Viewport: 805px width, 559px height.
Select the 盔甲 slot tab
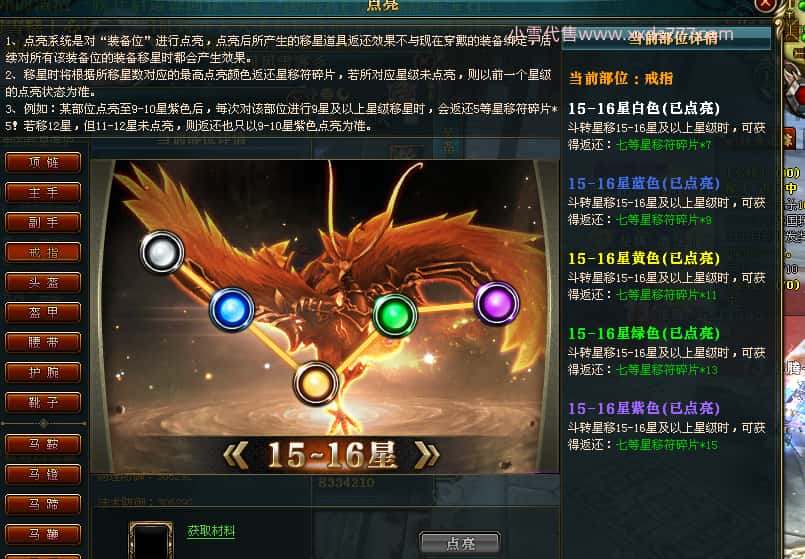[43, 312]
